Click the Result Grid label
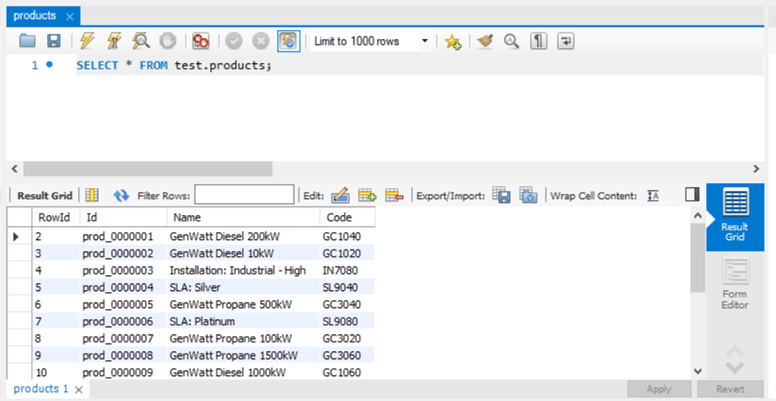 click(45, 196)
